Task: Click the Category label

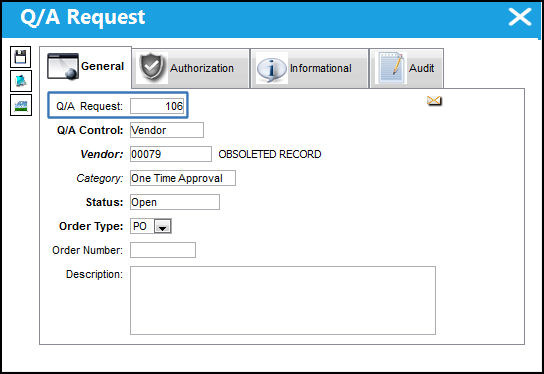Action: 100,178
